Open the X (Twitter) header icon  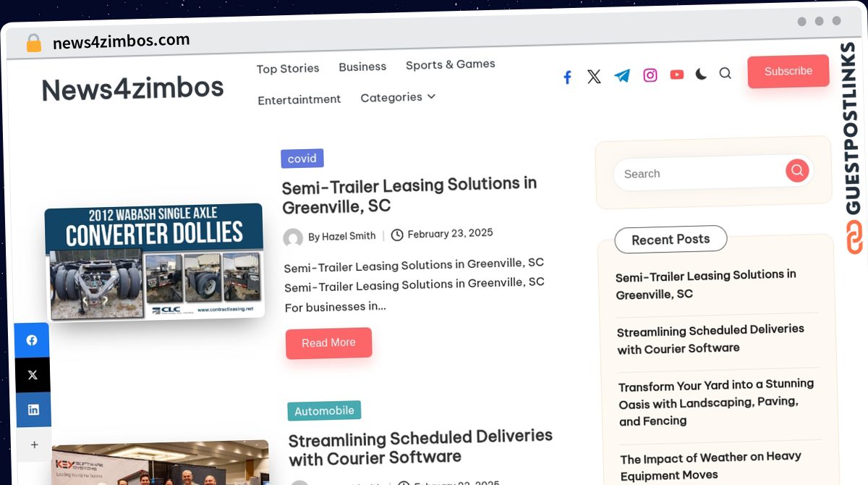[x=594, y=77]
